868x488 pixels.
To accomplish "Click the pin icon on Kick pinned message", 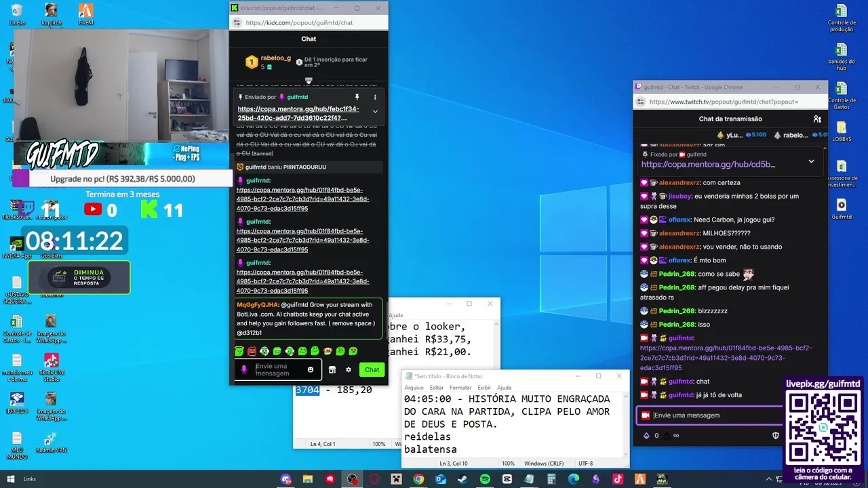I will tap(357, 98).
